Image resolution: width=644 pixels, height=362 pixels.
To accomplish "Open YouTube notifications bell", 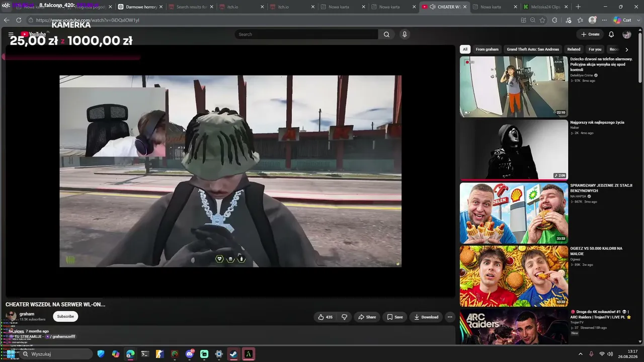I will [x=611, y=34].
